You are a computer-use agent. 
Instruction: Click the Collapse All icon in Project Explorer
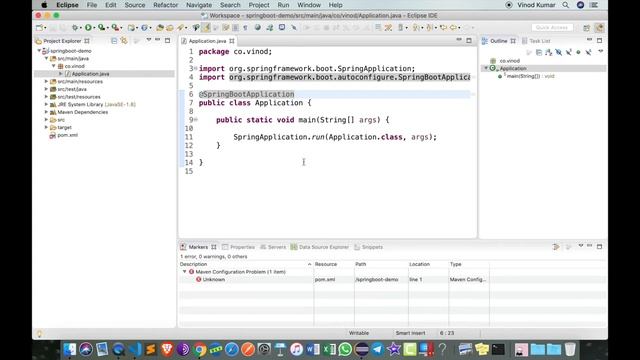[114, 41]
